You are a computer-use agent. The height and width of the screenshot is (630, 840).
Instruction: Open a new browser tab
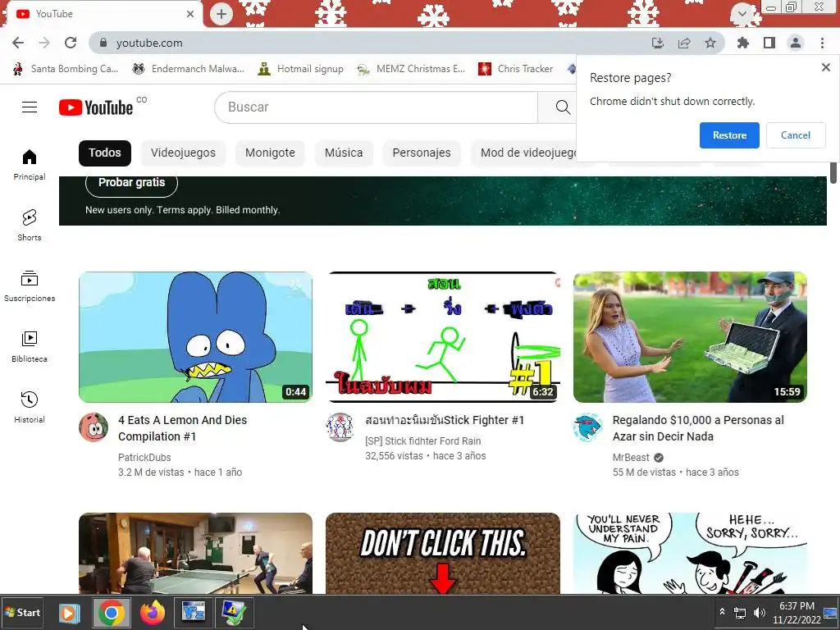221,14
